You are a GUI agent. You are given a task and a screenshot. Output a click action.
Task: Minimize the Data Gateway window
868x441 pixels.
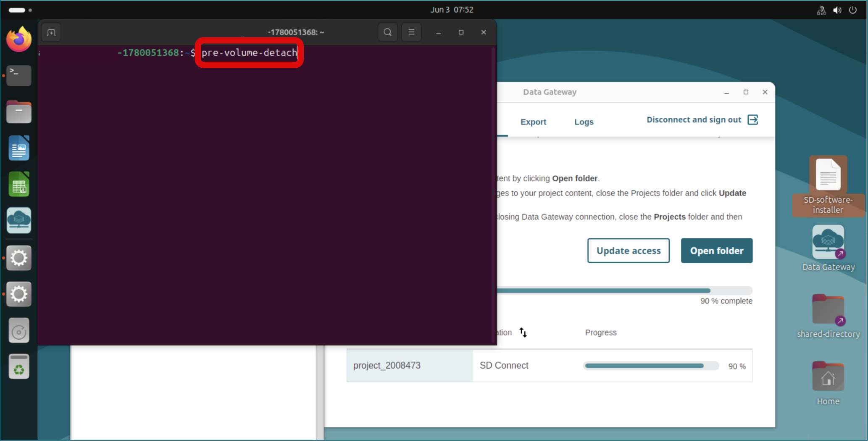(x=726, y=92)
